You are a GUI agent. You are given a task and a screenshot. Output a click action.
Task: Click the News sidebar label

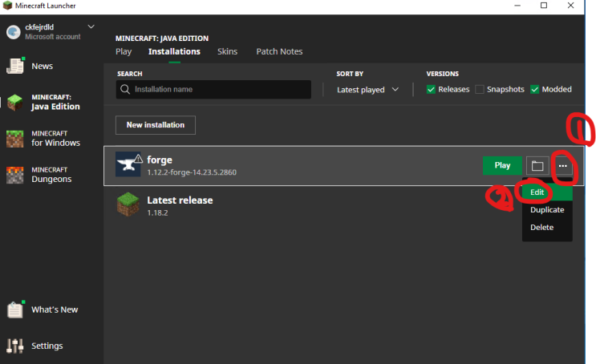tap(43, 66)
